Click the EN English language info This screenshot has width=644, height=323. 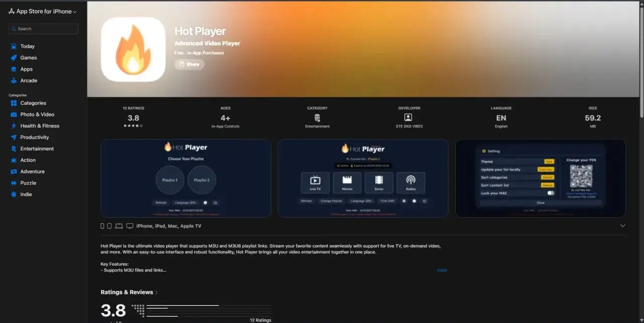[501, 117]
